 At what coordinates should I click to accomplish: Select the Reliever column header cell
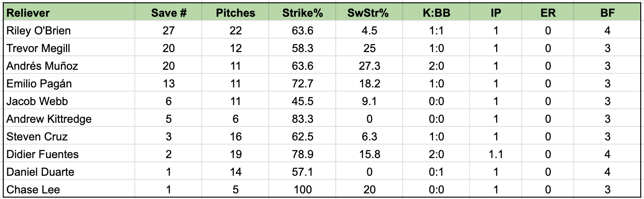tap(70, 13)
